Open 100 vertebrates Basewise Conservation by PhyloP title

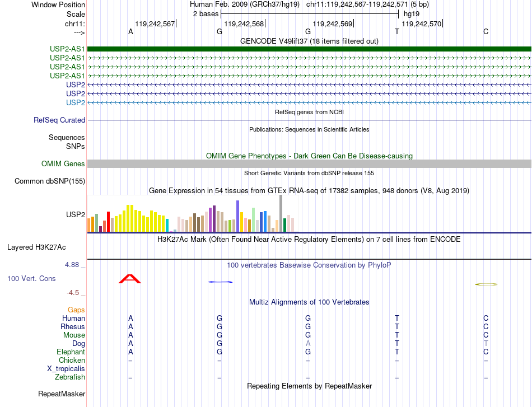(309, 265)
